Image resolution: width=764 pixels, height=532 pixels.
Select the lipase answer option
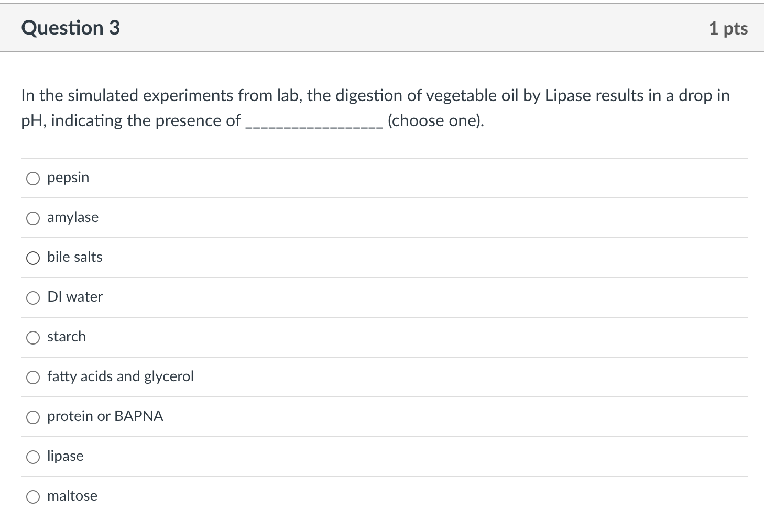coord(32,457)
